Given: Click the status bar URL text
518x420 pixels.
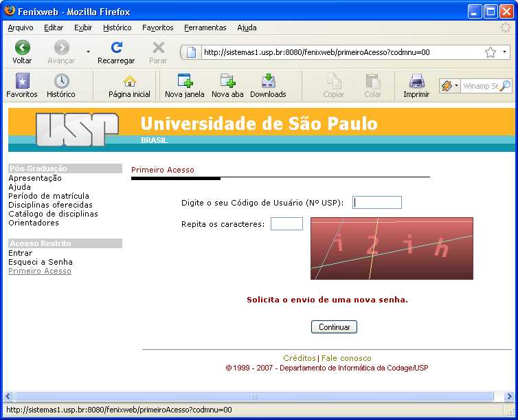Looking at the screenshot, I should [x=119, y=410].
